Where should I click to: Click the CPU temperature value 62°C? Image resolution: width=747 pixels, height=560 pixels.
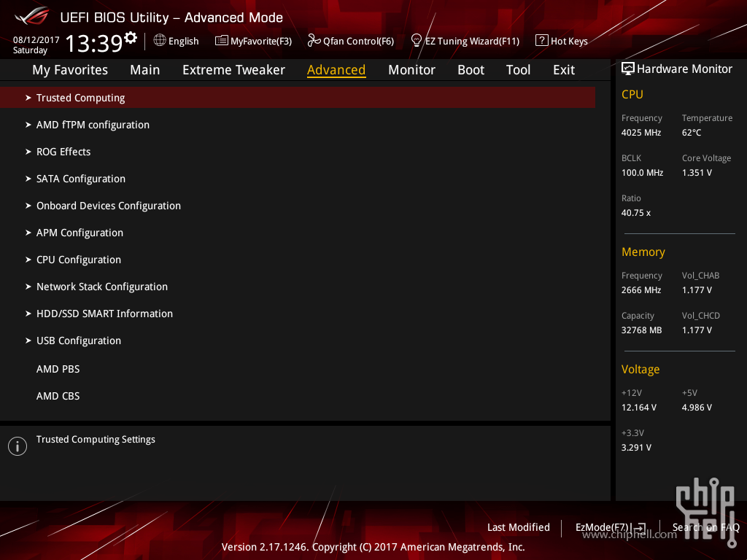692,133
